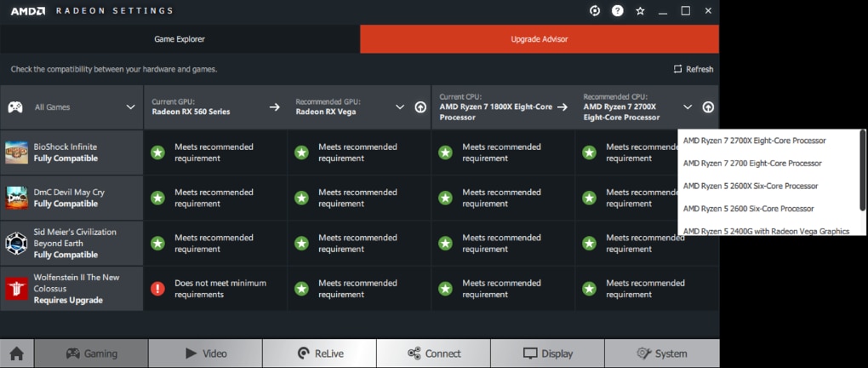
Task: Click the game controller icon beside All Games
Action: coord(15,107)
